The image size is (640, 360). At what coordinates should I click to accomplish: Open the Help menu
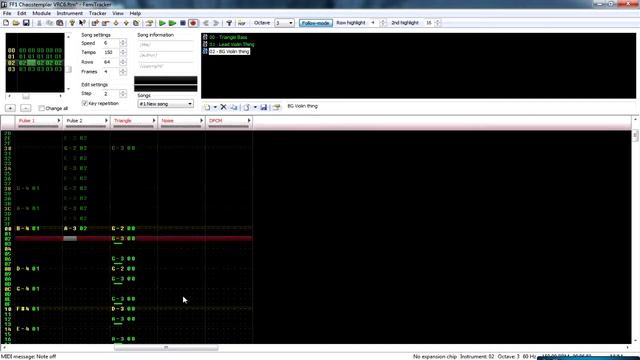pos(135,13)
